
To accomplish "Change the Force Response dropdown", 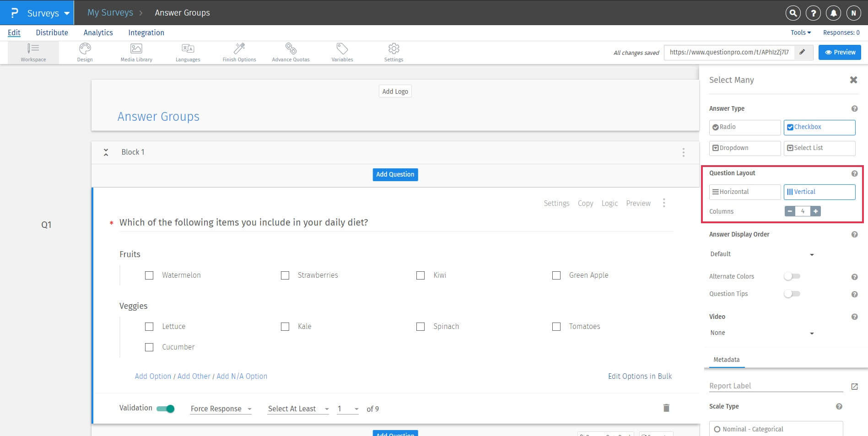I will pos(221,409).
